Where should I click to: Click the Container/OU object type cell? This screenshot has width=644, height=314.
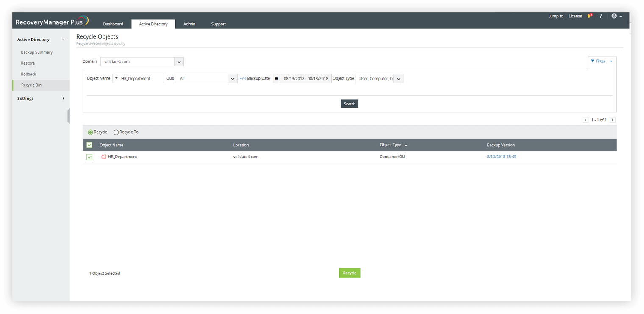(392, 157)
